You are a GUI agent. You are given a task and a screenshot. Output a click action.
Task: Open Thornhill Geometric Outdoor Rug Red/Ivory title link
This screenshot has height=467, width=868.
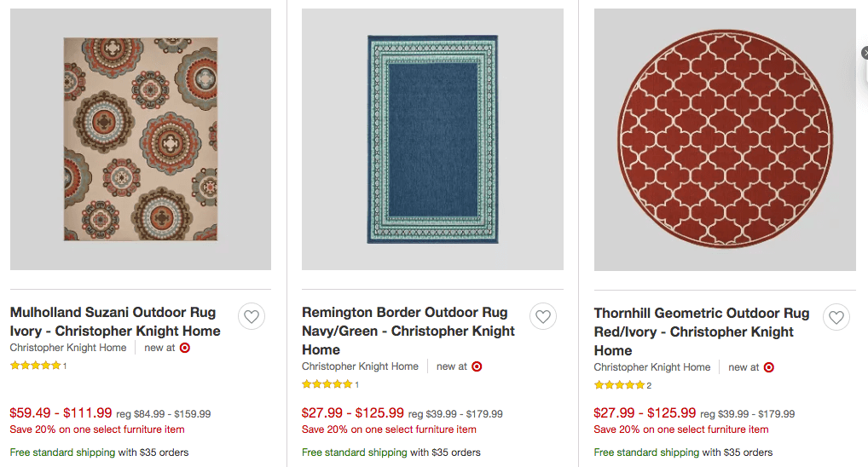702,332
